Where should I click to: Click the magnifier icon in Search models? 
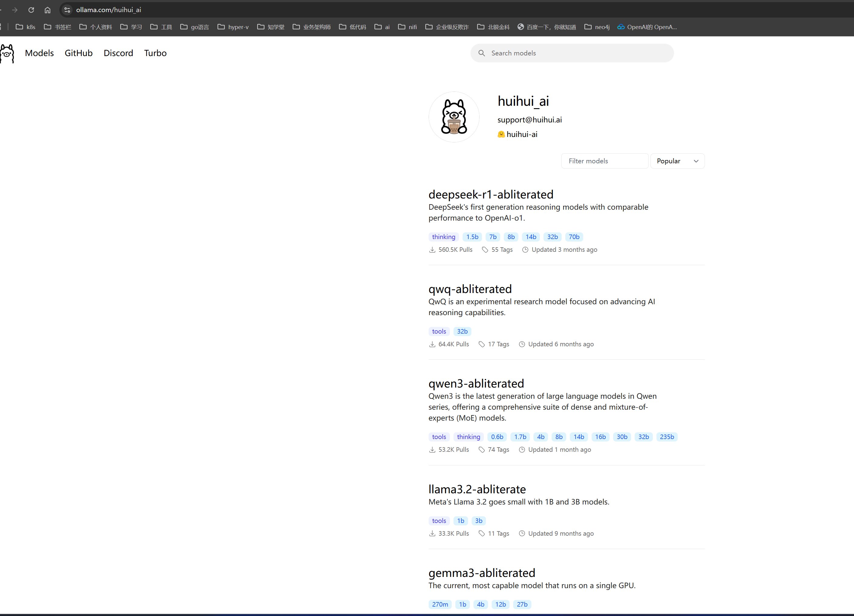482,53
